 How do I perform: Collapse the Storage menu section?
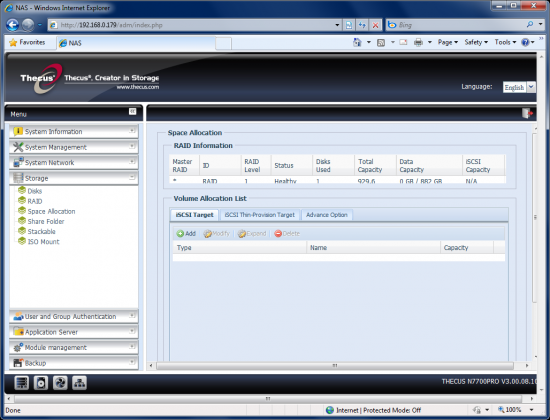[x=74, y=178]
